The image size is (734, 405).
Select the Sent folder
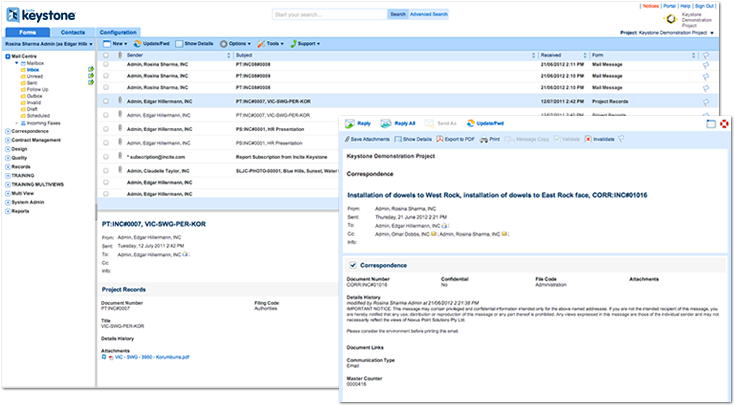31,83
